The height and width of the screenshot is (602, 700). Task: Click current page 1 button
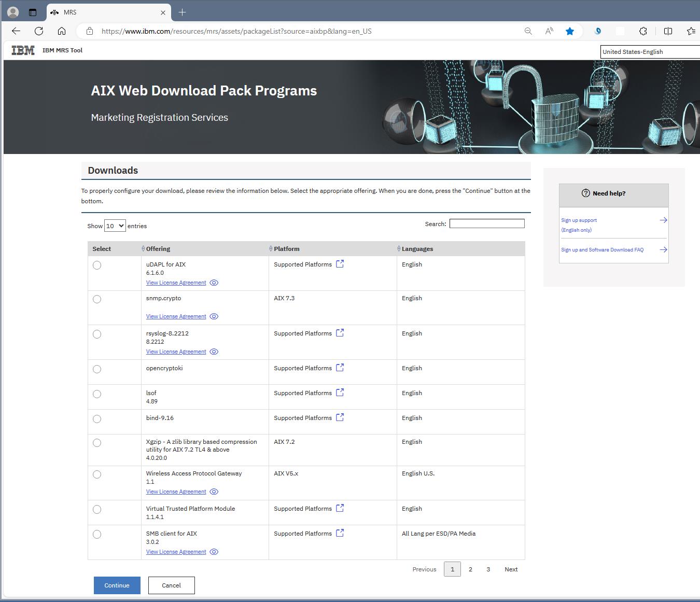click(452, 569)
